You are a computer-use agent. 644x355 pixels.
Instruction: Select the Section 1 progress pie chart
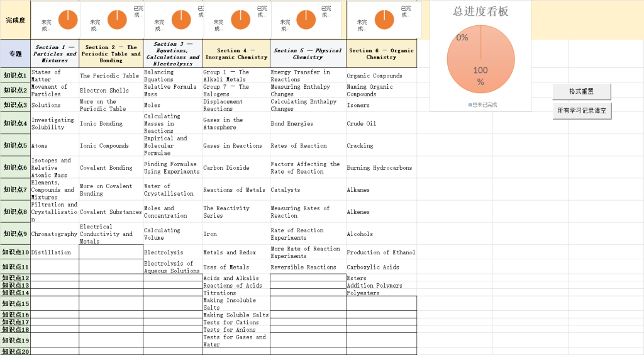coord(68,20)
